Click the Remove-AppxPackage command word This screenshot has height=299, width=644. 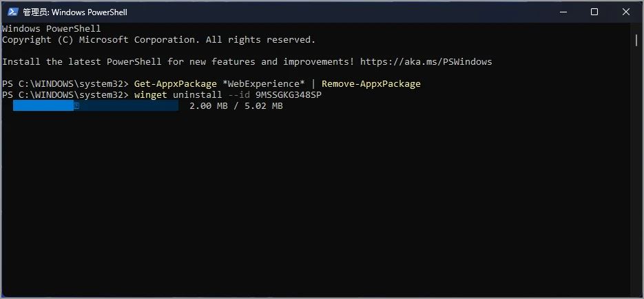coord(371,84)
